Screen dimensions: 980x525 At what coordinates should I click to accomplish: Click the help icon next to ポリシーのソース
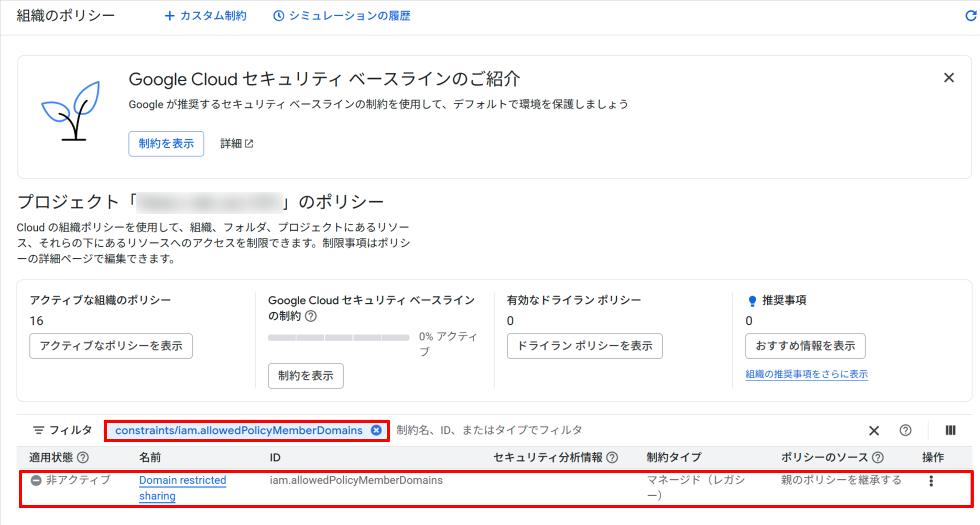(x=878, y=457)
